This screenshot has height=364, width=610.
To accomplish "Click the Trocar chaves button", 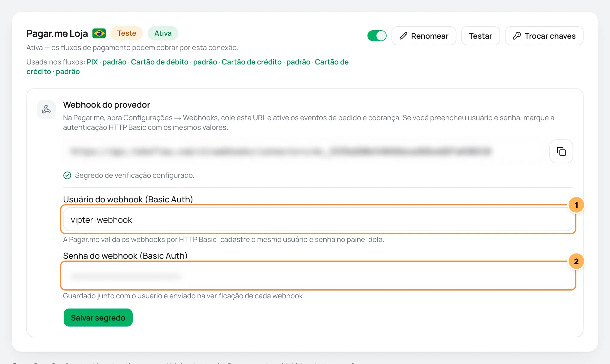I will pos(544,36).
